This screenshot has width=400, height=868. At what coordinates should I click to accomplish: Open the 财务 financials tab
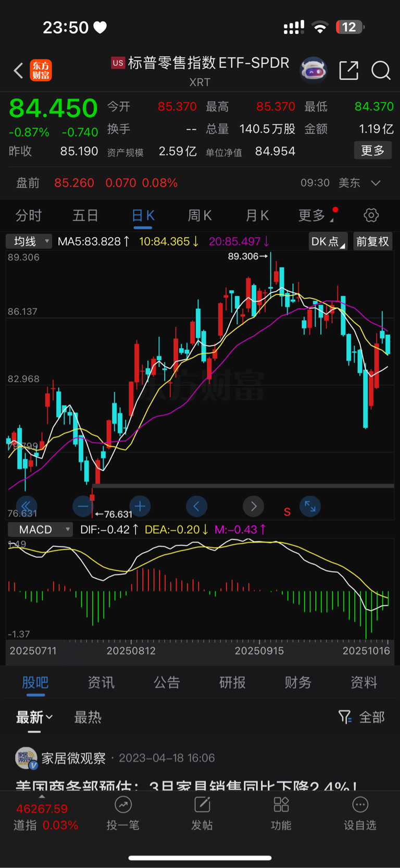pyautogui.click(x=298, y=682)
